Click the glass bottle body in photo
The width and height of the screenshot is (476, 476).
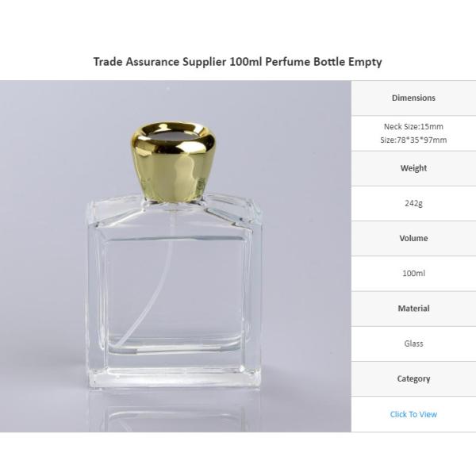pyautogui.click(x=175, y=291)
